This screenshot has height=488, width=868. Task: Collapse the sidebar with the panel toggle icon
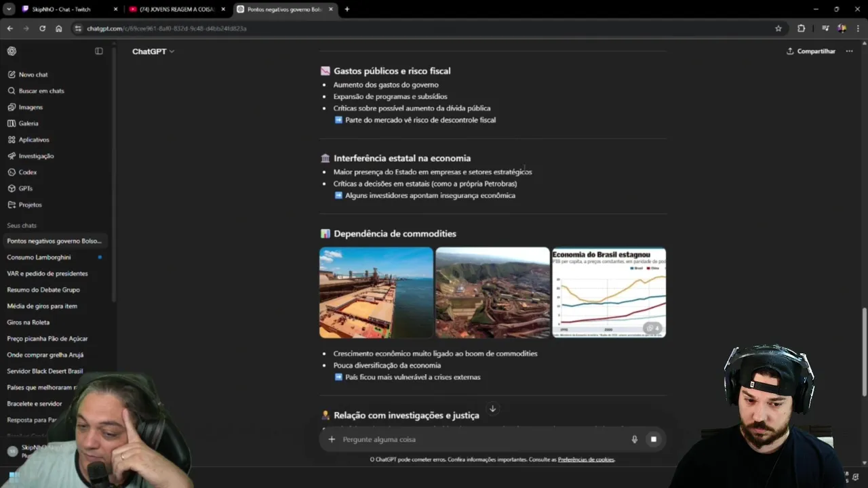99,51
